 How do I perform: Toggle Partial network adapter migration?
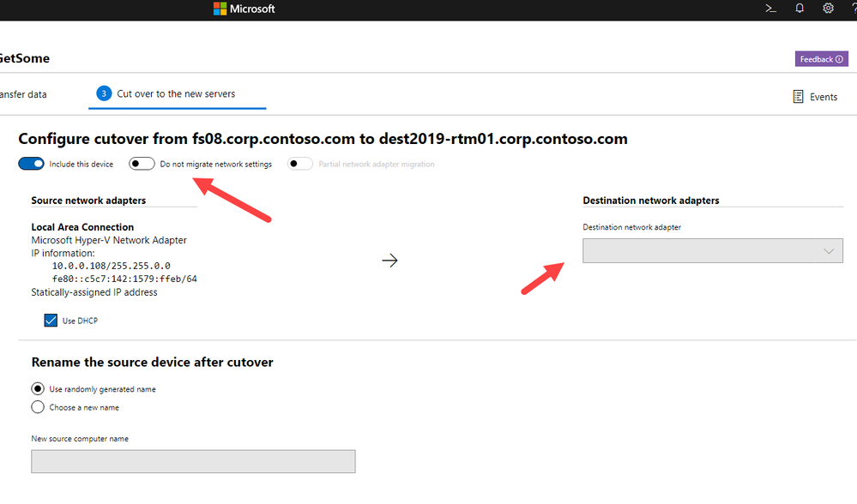tap(300, 164)
